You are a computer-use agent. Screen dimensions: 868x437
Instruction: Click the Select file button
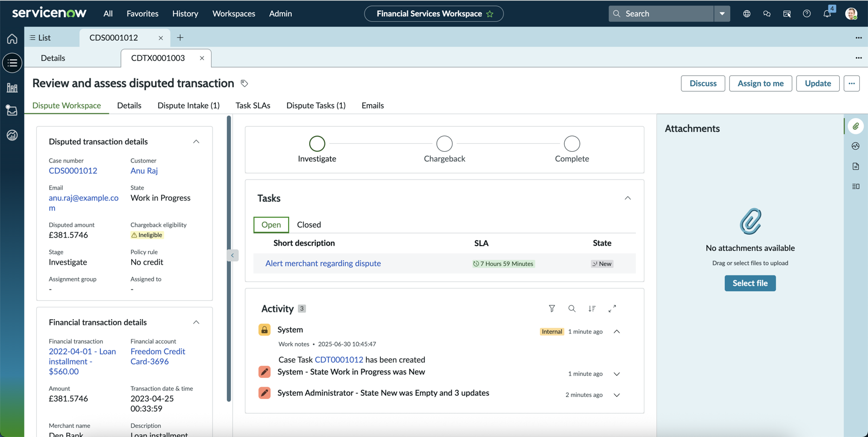click(750, 284)
